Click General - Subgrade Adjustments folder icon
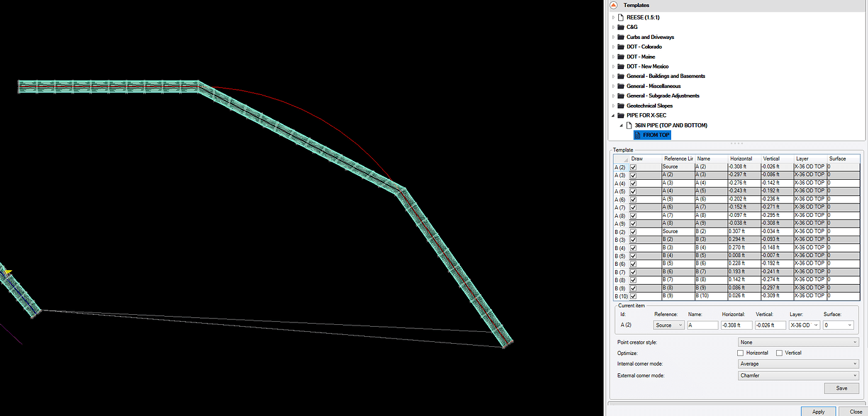This screenshot has width=868, height=416. 621,96
